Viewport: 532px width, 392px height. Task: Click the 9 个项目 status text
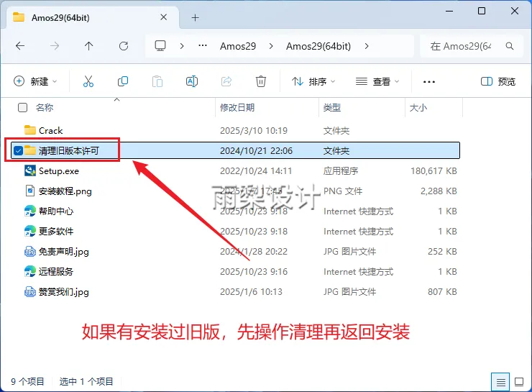(x=27, y=381)
